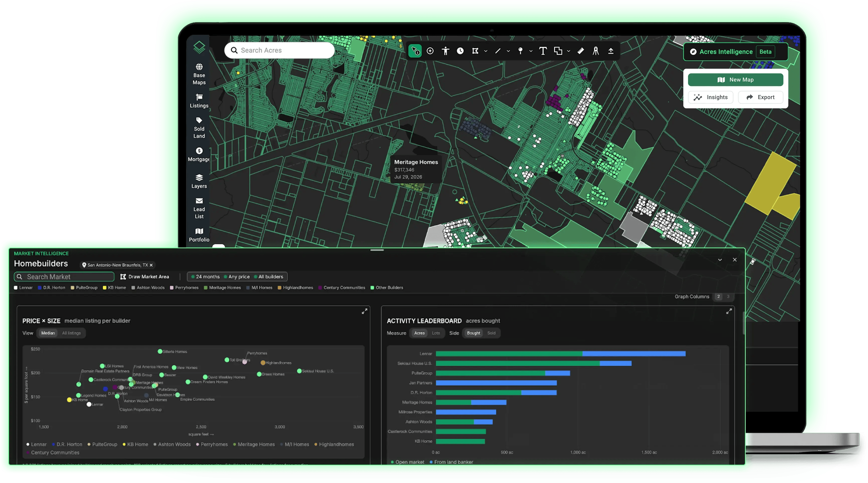The height and width of the screenshot is (483, 868).
Task: Open Lead List in sidebar
Action: 199,208
